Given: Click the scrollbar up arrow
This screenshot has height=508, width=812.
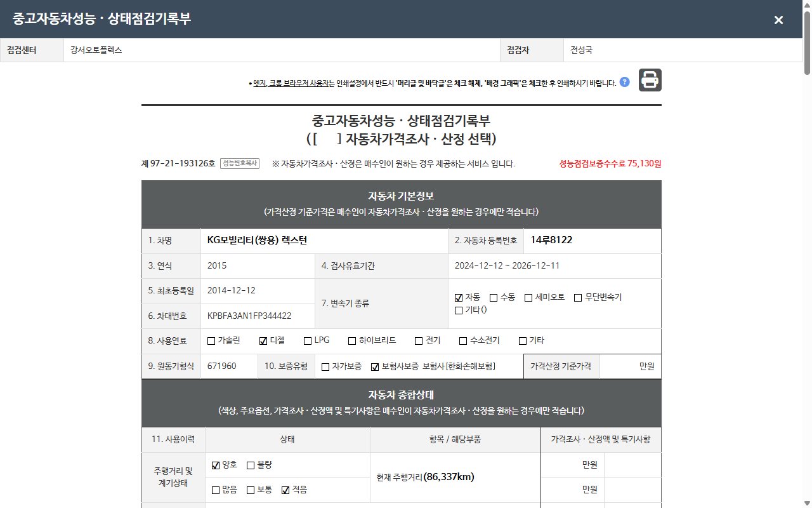Looking at the screenshot, I should click(x=807, y=4).
